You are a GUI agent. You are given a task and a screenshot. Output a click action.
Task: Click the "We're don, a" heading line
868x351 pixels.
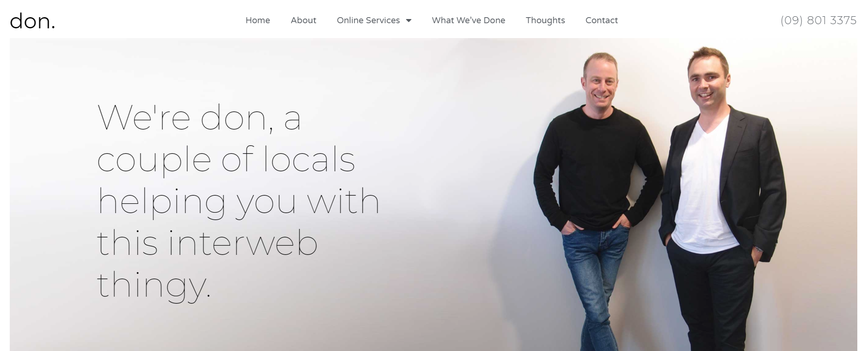[199, 117]
